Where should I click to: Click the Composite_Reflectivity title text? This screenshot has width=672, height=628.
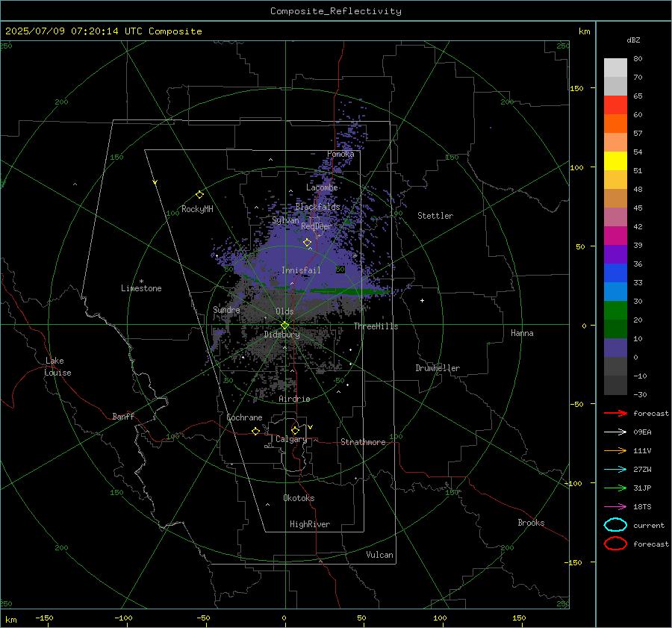click(335, 11)
